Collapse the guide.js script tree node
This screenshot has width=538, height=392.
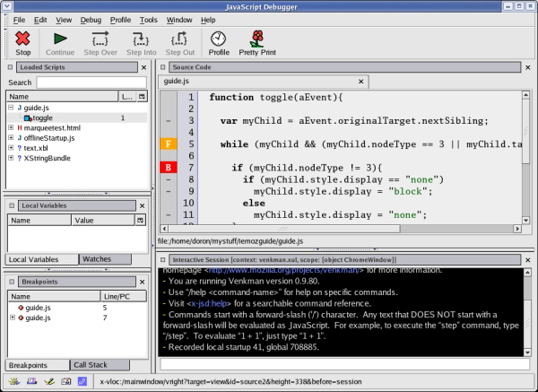pyautogui.click(x=10, y=108)
